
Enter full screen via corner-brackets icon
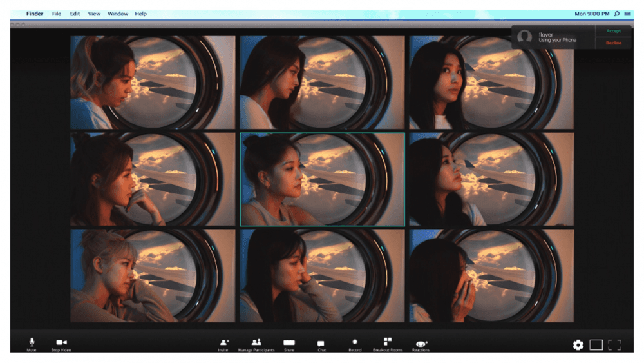(615, 345)
